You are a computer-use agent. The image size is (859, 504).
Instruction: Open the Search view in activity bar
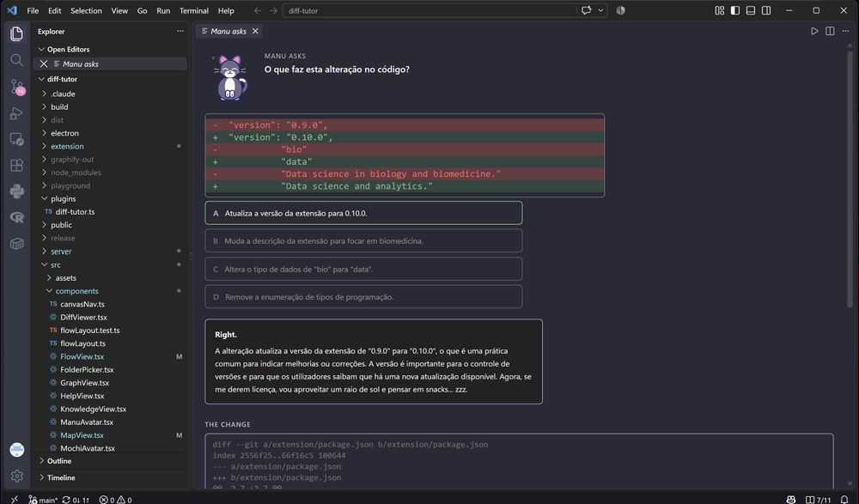[16, 60]
